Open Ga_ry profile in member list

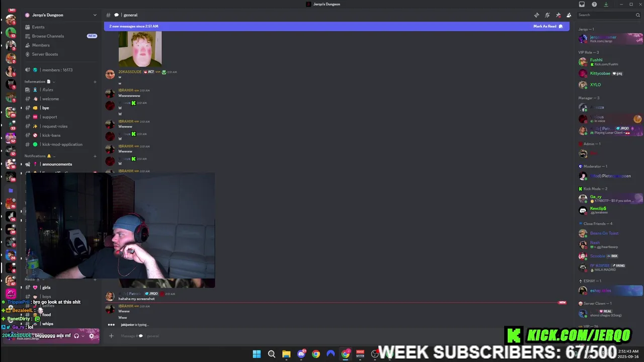point(610,199)
